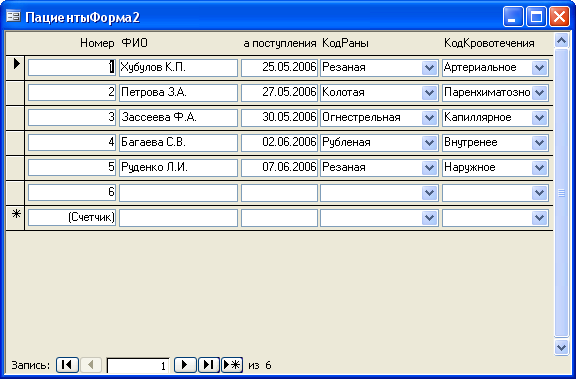Open КодРаны dropdown showing Резаная for Хубулов

click(429, 68)
